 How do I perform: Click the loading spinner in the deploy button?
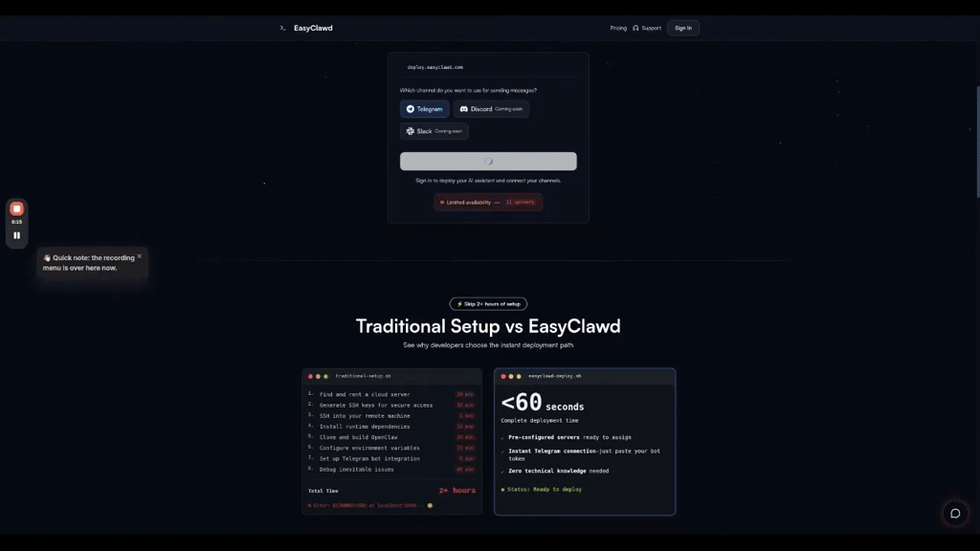pyautogui.click(x=488, y=161)
